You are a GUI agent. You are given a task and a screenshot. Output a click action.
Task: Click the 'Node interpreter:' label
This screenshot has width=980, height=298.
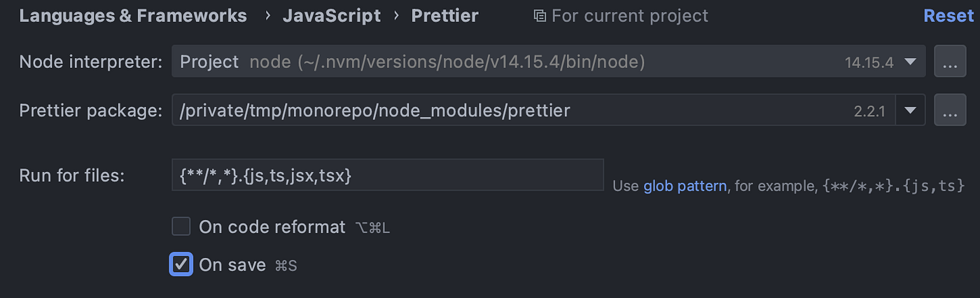click(91, 62)
